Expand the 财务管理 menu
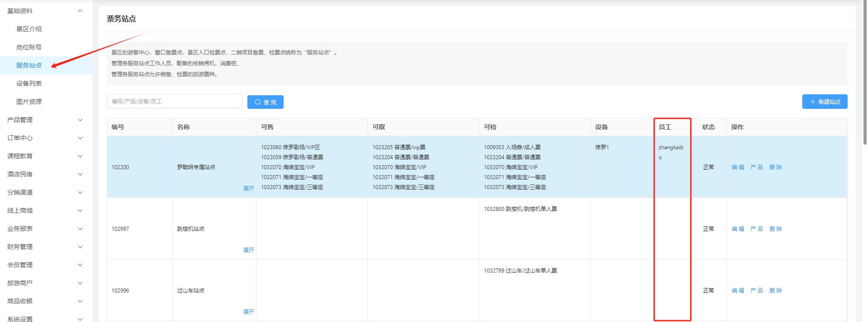 (45, 247)
